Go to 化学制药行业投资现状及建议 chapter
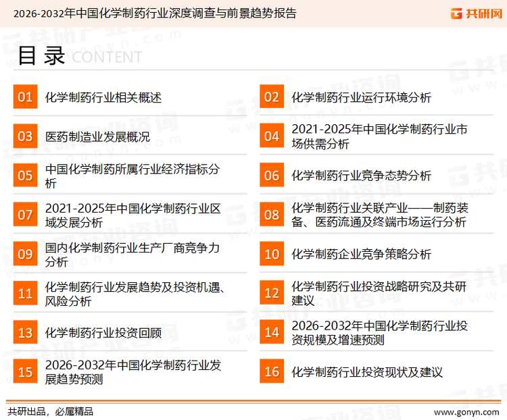Viewport: 507px width, 420px height. [x=367, y=371]
